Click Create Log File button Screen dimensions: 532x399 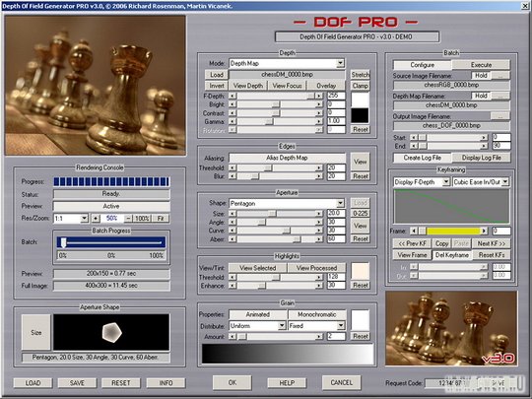pyautogui.click(x=422, y=158)
